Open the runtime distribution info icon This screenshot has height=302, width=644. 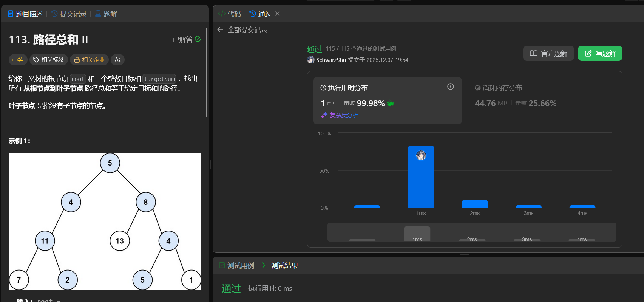[x=451, y=87]
